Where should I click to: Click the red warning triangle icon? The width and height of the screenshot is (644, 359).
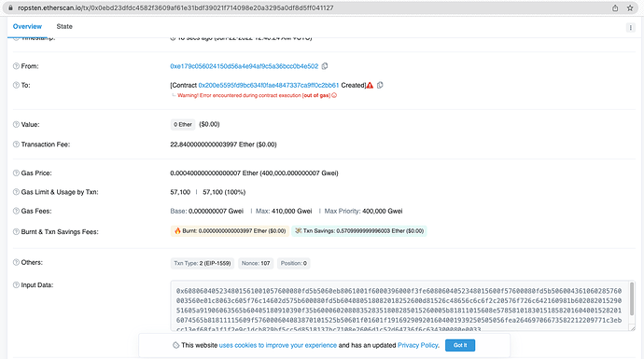(x=370, y=86)
